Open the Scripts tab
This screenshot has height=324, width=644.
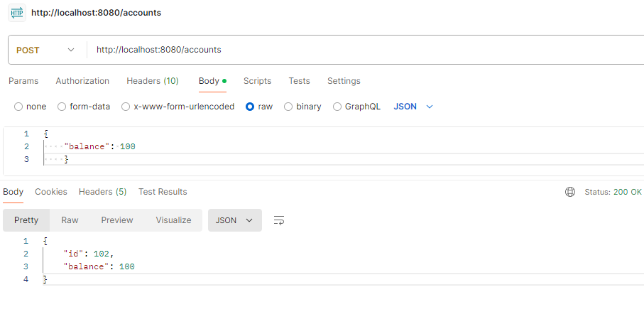[257, 81]
